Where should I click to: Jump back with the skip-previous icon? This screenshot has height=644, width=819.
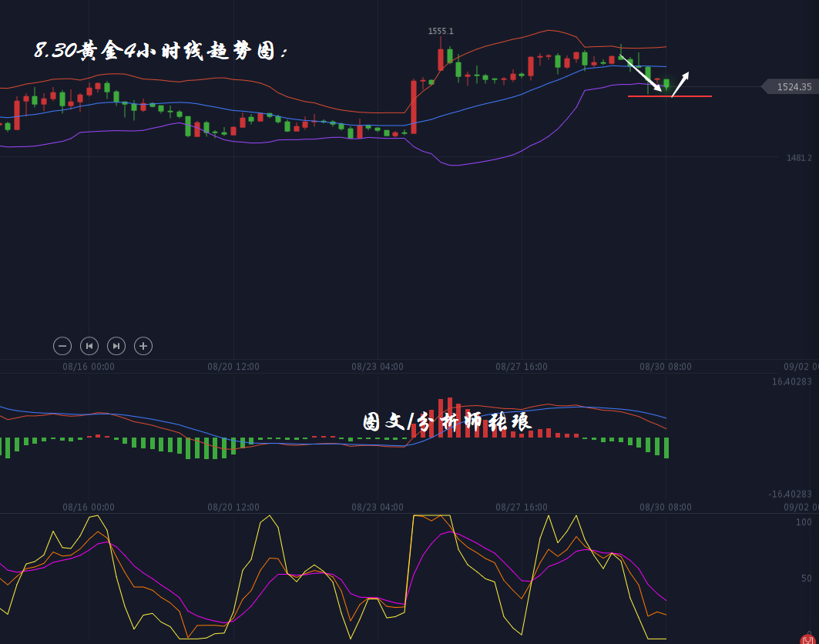(89, 346)
